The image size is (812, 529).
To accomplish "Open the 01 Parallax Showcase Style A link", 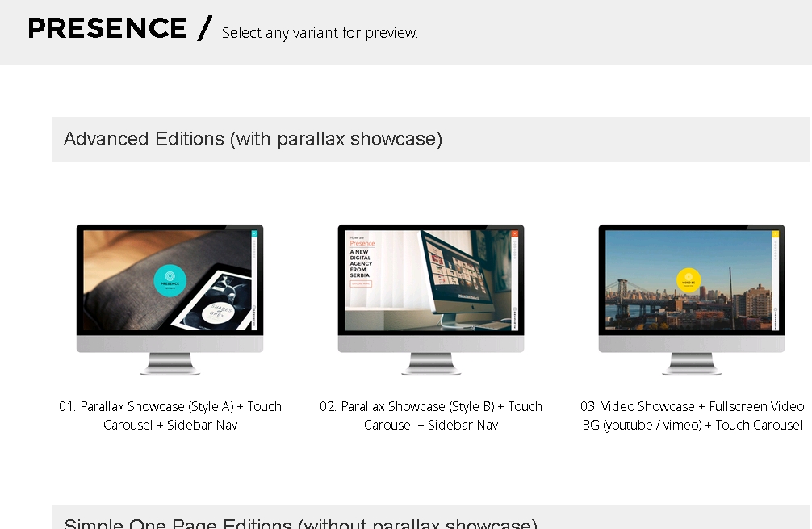I will [170, 415].
